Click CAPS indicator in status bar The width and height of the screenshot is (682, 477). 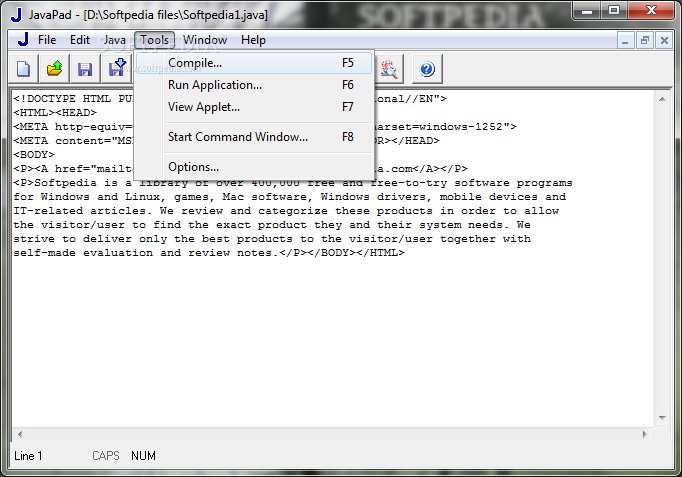106,456
